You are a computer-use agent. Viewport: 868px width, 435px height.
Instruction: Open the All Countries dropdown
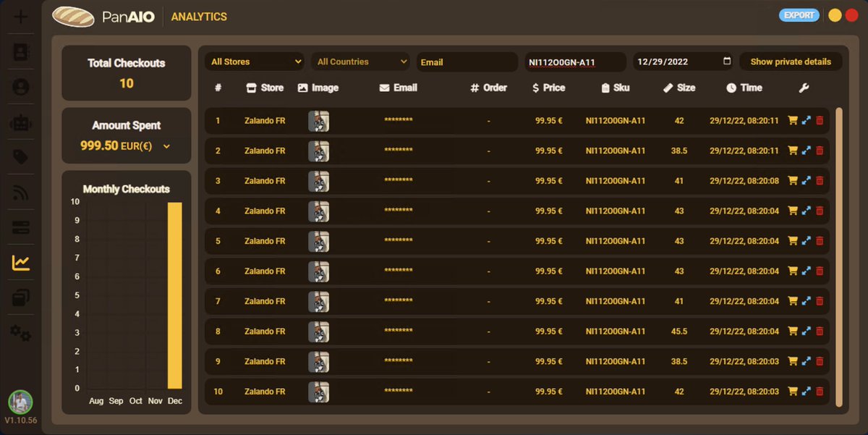[361, 62]
